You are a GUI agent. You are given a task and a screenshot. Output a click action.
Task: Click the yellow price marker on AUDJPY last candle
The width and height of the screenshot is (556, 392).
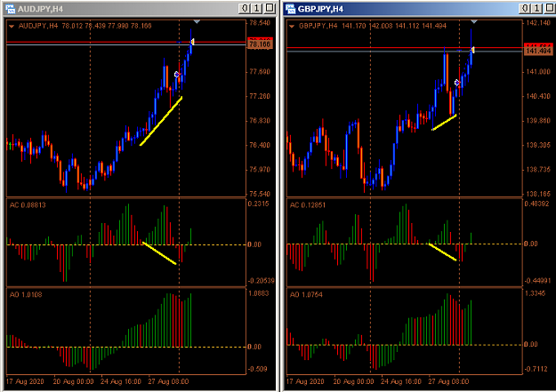click(192, 42)
